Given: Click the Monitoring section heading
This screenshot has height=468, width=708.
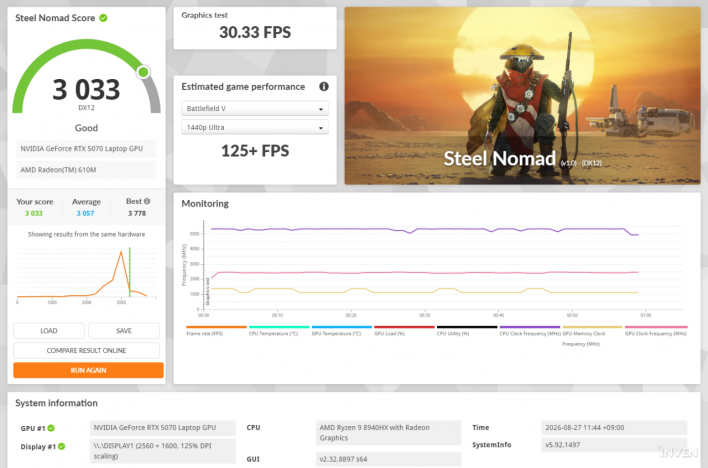Looking at the screenshot, I should [x=205, y=204].
